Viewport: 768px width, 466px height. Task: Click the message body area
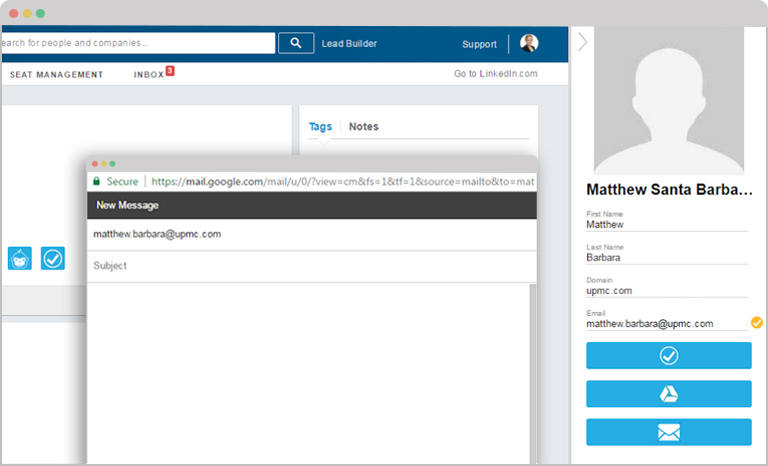[x=309, y=373]
